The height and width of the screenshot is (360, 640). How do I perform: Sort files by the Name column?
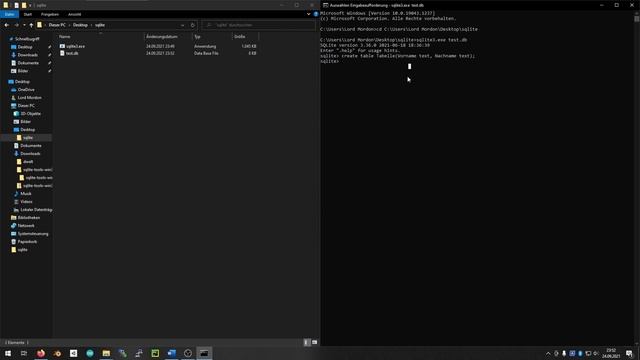coord(64,36)
